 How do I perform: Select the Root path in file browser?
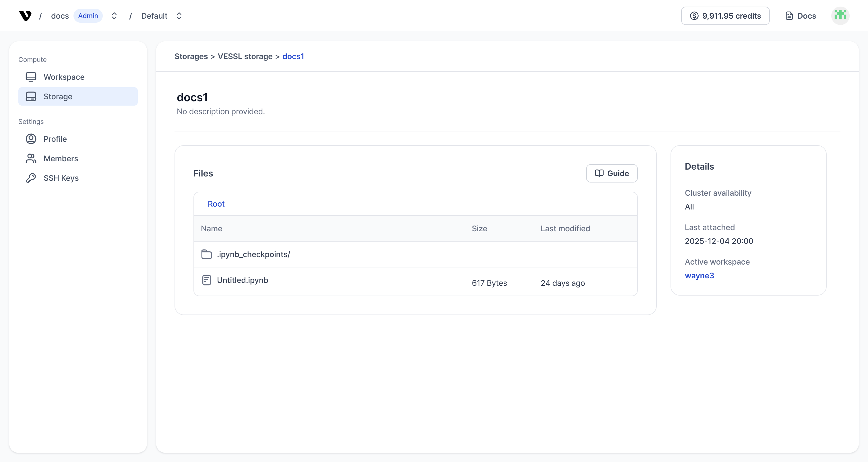[216, 204]
